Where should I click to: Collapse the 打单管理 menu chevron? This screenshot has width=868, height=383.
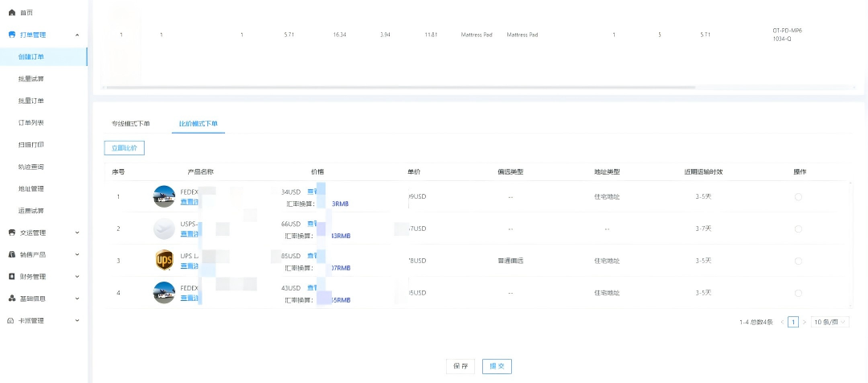pos(77,35)
